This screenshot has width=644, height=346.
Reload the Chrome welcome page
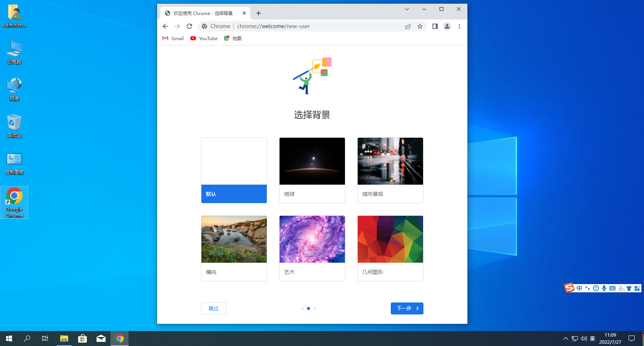(189, 26)
